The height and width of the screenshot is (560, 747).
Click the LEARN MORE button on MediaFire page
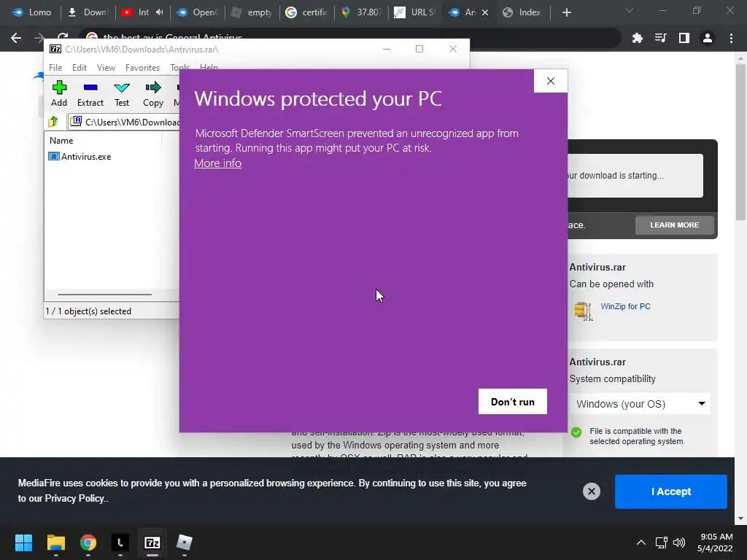coord(675,225)
